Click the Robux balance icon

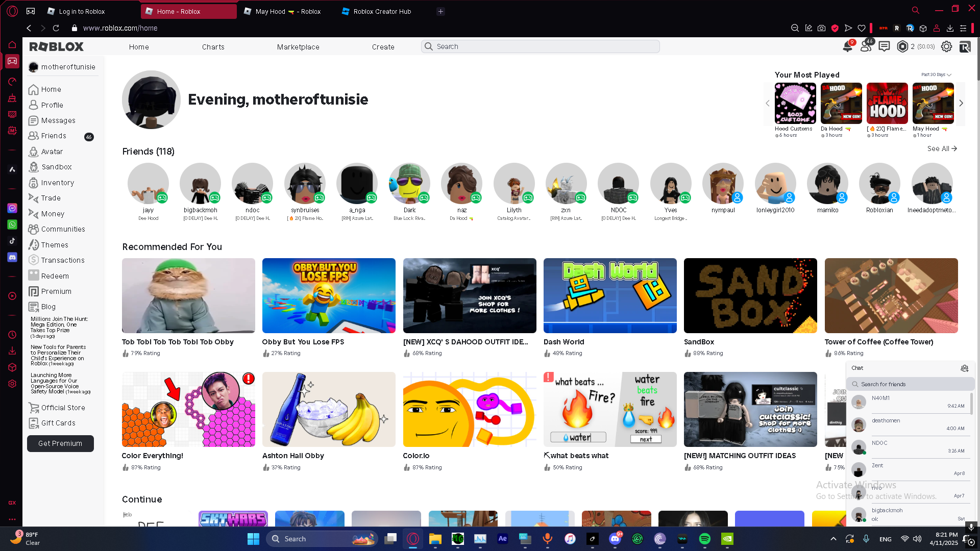[902, 46]
